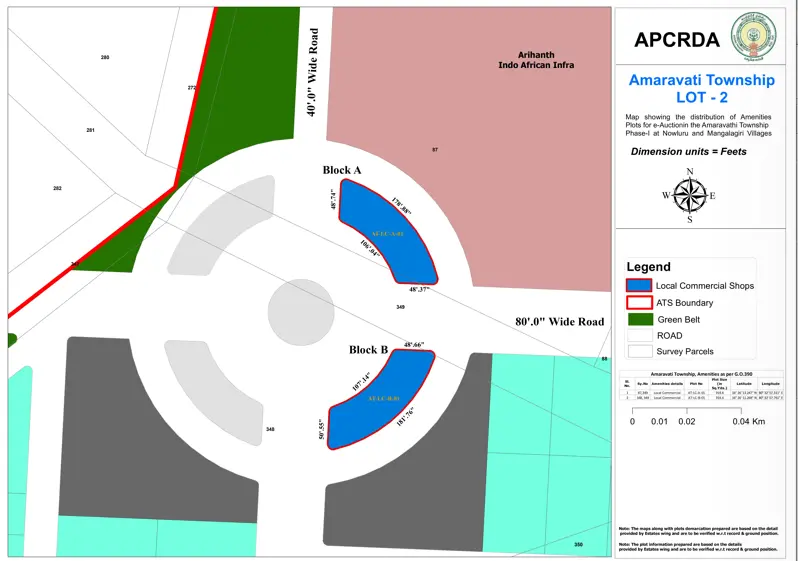The height and width of the screenshot is (561, 798).
Task: Click the 'ROAD' legend label
Action: [x=670, y=336]
